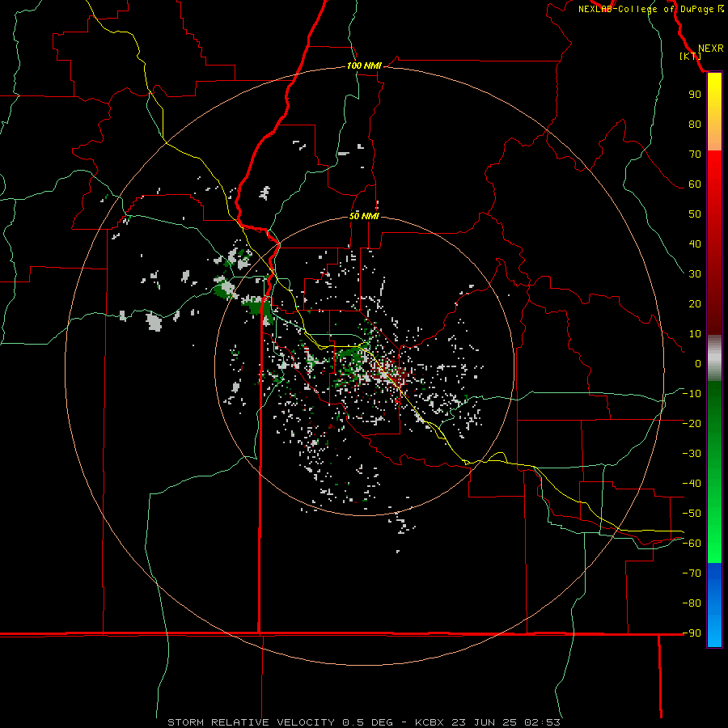Click the -20 scale label
Image resolution: width=728 pixels, height=728 pixels.
coord(692,424)
